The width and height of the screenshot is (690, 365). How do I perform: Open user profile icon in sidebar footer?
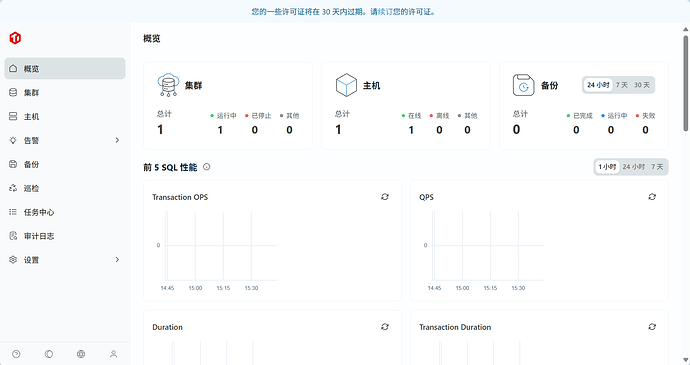[114, 354]
